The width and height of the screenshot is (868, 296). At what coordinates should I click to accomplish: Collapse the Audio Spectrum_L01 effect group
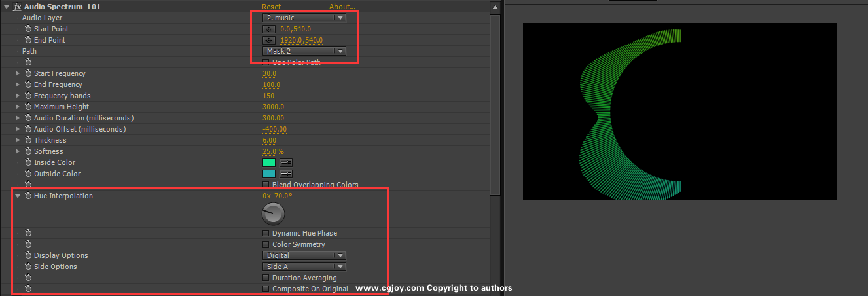(x=6, y=7)
